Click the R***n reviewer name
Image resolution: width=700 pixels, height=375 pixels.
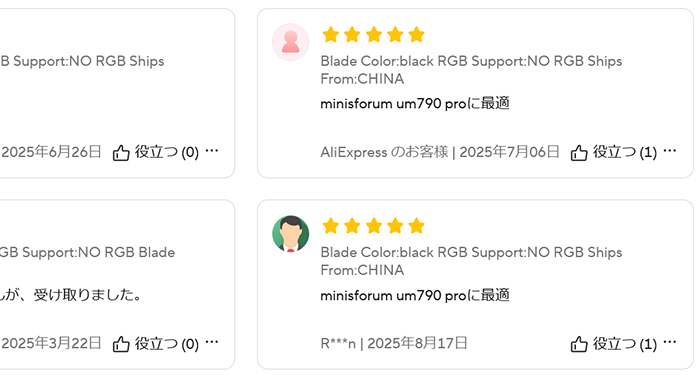click(x=338, y=344)
